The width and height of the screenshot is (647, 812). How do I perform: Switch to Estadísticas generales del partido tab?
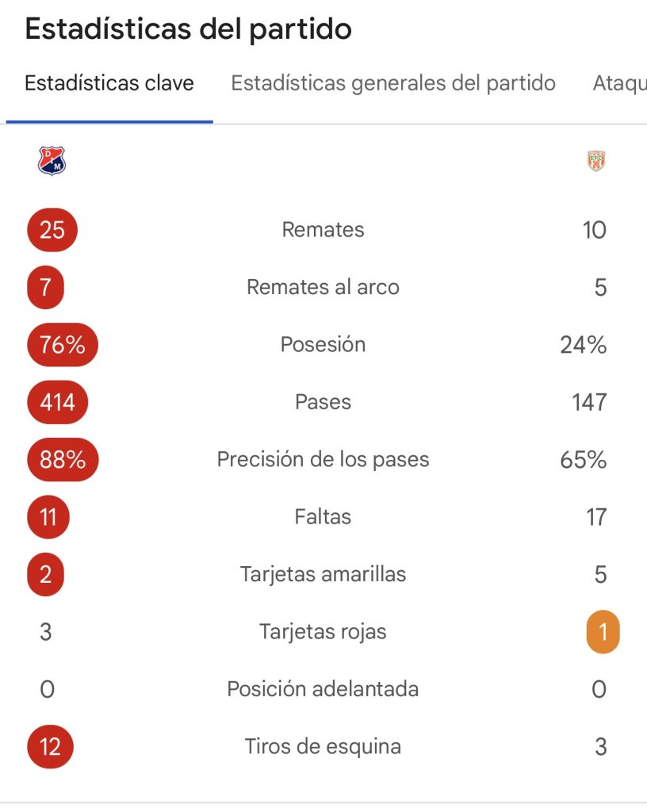coord(392,82)
